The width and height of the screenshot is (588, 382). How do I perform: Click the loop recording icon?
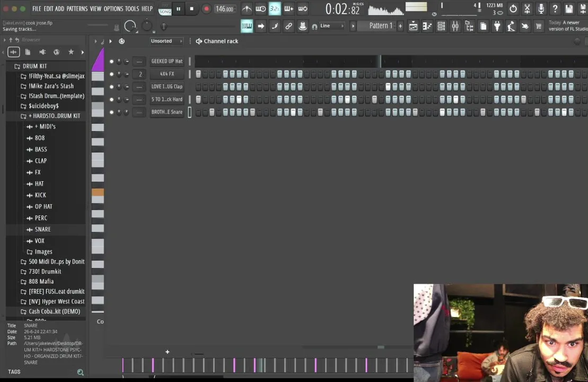pos(303,8)
